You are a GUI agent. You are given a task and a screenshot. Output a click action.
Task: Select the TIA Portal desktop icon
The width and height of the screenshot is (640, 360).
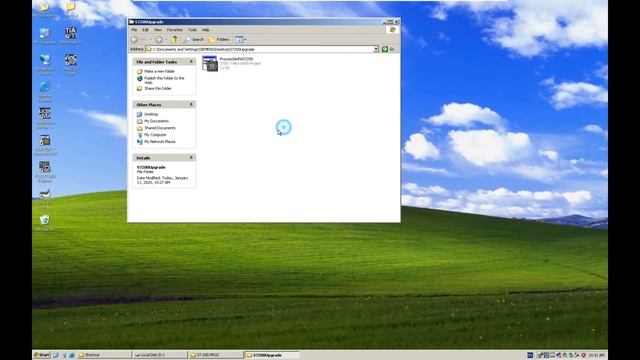[x=71, y=33]
